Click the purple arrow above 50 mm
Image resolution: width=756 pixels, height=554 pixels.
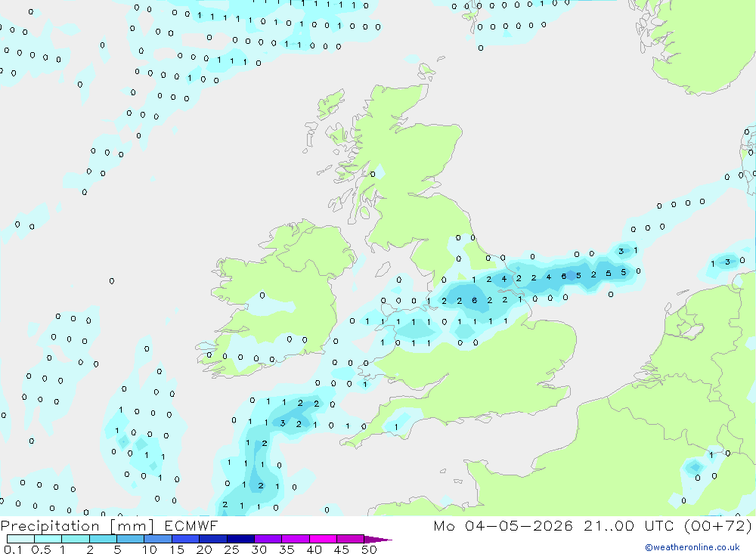pos(377,540)
